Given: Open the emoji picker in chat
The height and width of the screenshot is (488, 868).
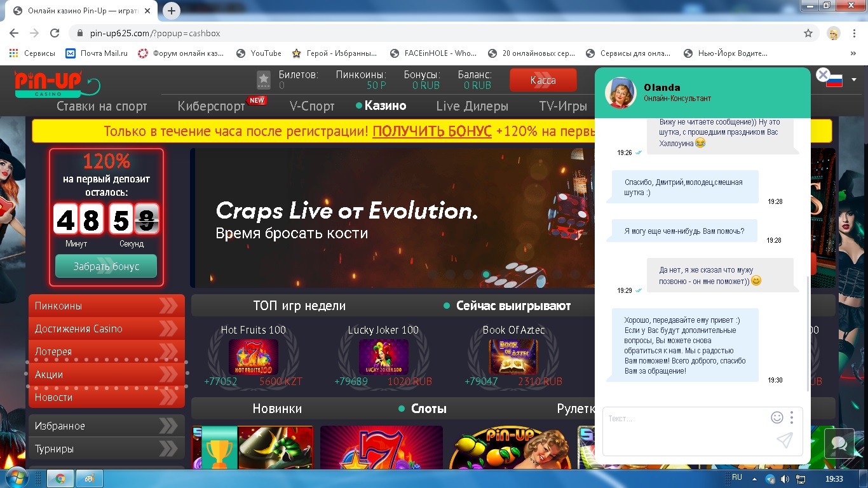Looking at the screenshot, I should tap(777, 417).
